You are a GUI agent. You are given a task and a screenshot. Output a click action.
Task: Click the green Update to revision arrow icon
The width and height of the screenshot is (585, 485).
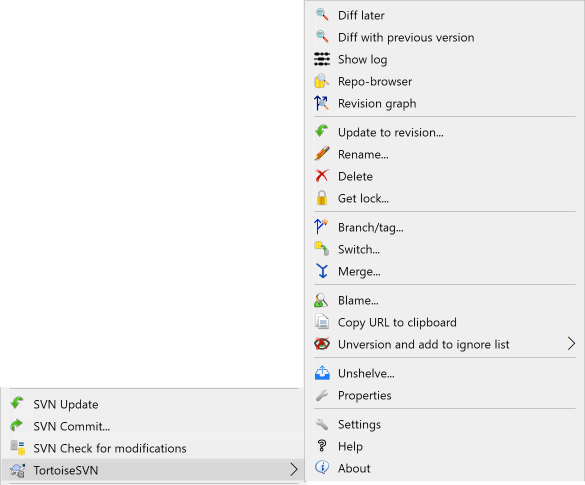click(x=322, y=132)
